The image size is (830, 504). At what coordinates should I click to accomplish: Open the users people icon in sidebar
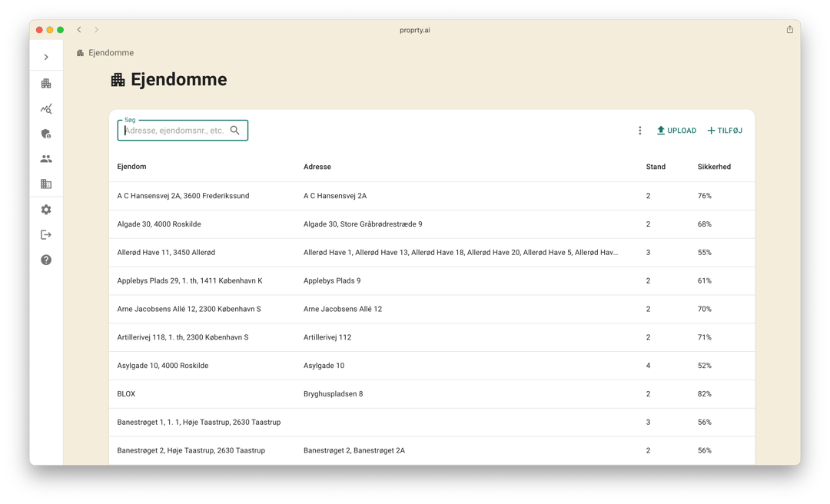tap(46, 159)
